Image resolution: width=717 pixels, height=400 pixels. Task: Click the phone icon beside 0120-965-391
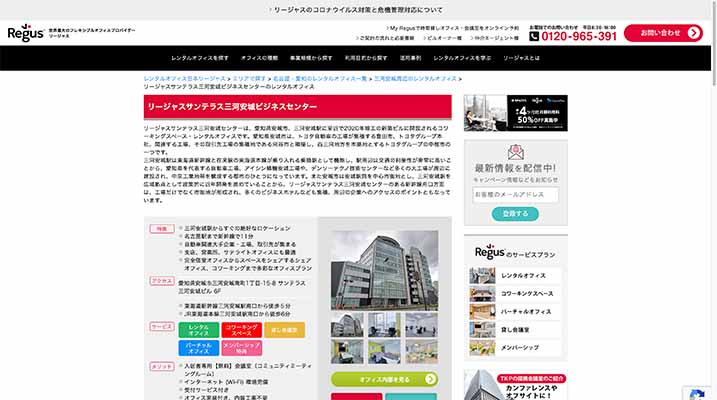pos(534,36)
